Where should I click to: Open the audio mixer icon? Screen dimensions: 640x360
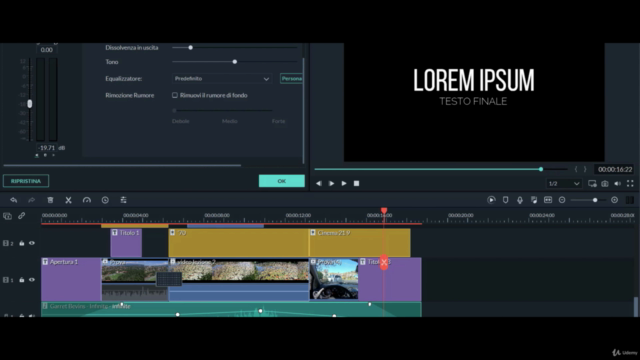tap(534, 200)
